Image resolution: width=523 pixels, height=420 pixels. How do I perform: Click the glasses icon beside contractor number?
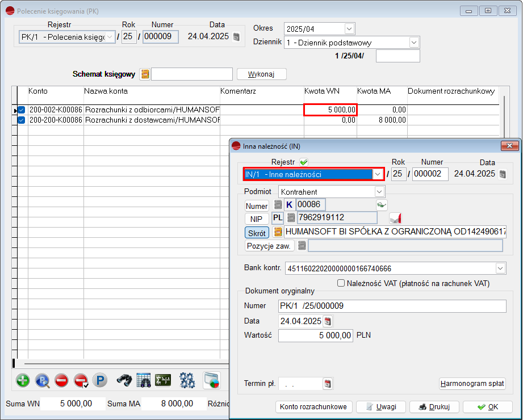click(x=380, y=204)
